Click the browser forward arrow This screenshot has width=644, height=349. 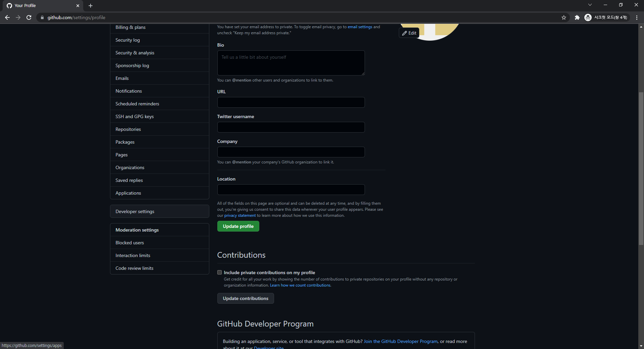coord(18,17)
